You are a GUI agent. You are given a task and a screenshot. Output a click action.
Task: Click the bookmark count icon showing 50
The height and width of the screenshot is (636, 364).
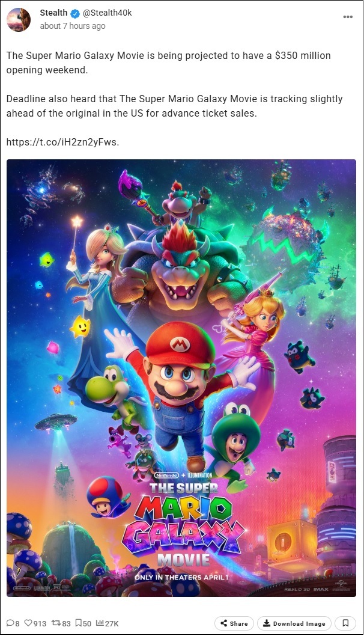(79, 623)
